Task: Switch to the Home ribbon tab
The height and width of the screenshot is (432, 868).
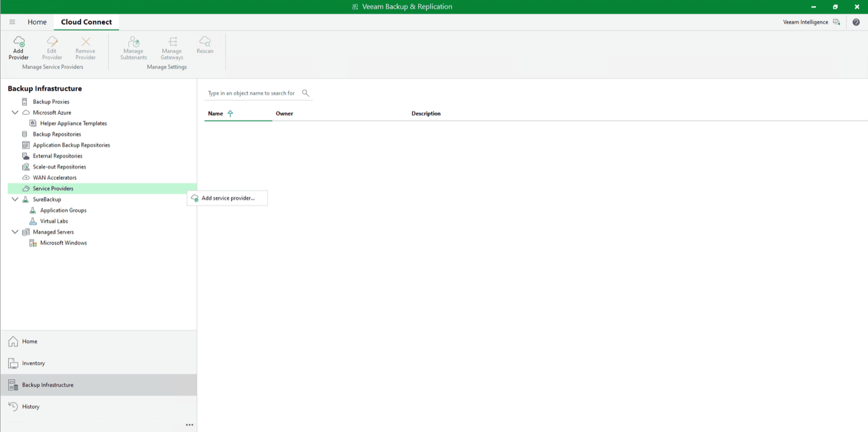Action: pyautogui.click(x=37, y=22)
